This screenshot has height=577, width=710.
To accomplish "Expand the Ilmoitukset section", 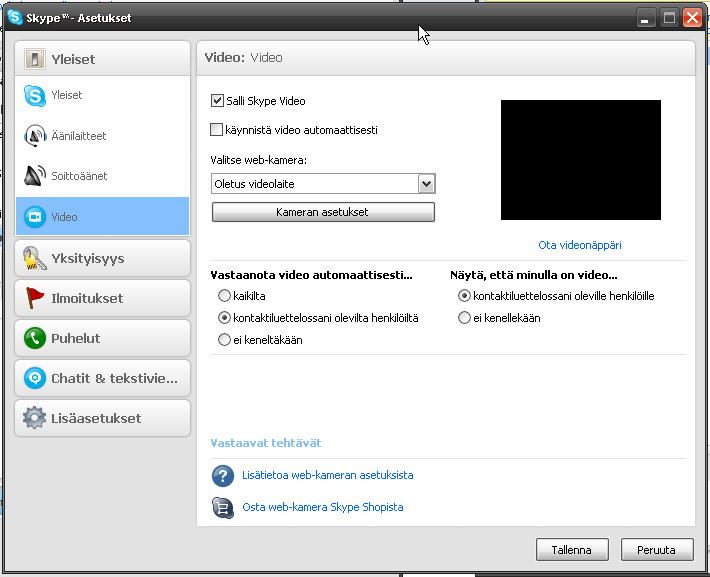I will [102, 298].
